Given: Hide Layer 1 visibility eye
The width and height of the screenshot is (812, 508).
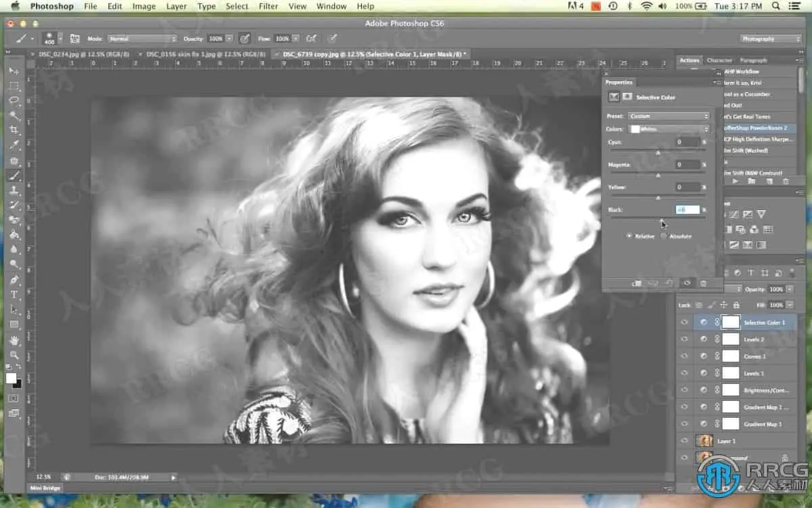Looking at the screenshot, I should coord(685,441).
